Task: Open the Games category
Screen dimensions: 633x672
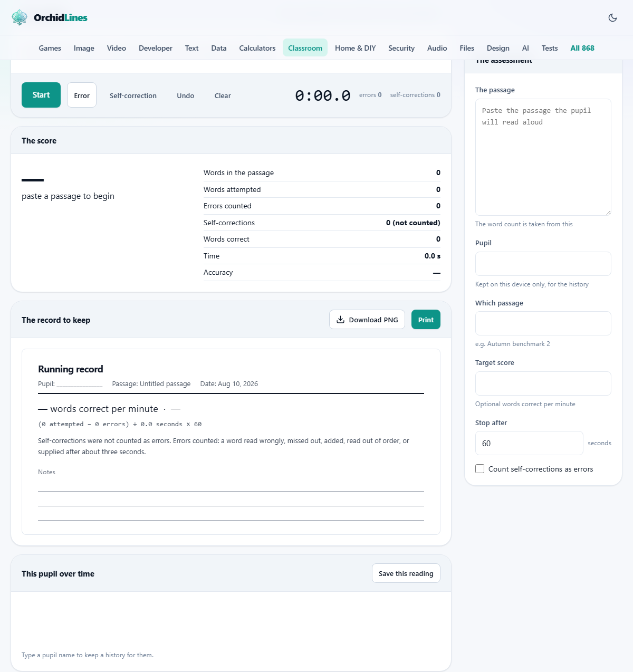Action: tap(50, 48)
